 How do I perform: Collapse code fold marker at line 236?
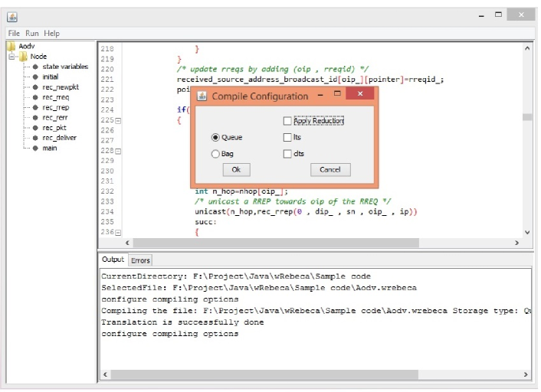pyautogui.click(x=118, y=232)
